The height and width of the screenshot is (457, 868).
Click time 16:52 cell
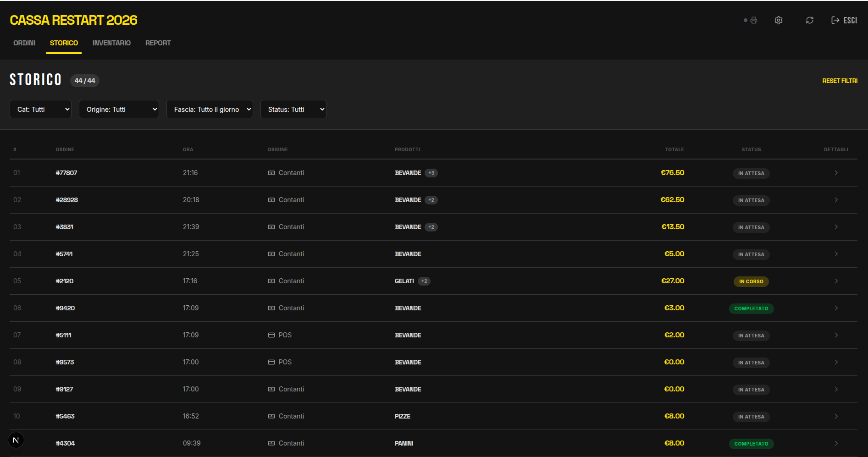click(x=191, y=416)
